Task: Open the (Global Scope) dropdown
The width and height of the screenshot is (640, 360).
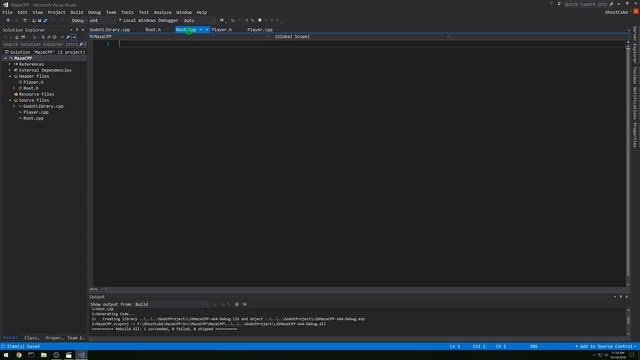Action: click(361, 37)
